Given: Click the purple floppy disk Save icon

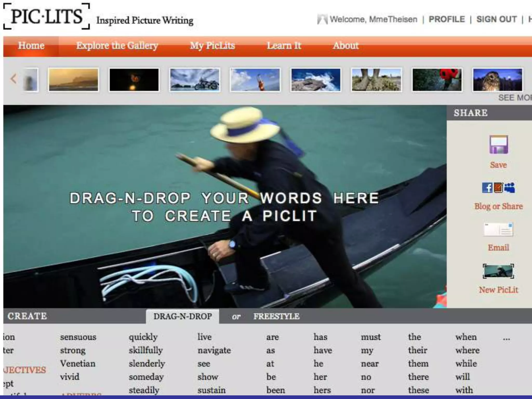Looking at the screenshot, I should (498, 145).
